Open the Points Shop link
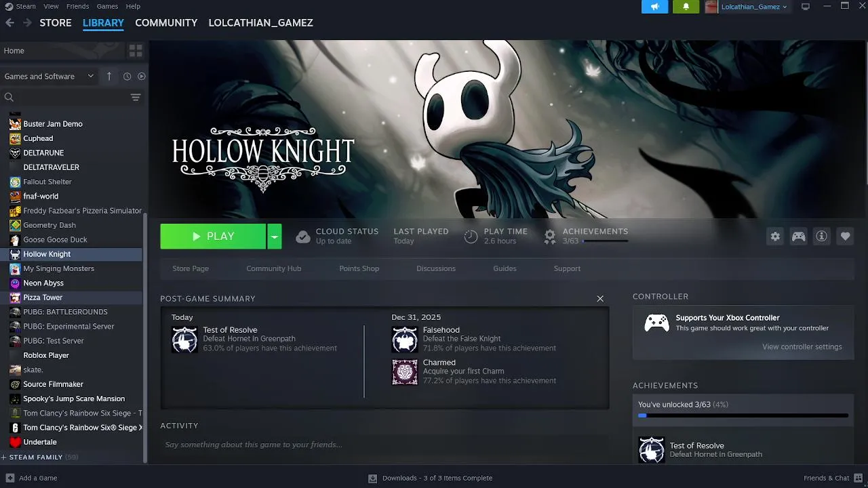The height and width of the screenshot is (488, 868). click(x=359, y=268)
